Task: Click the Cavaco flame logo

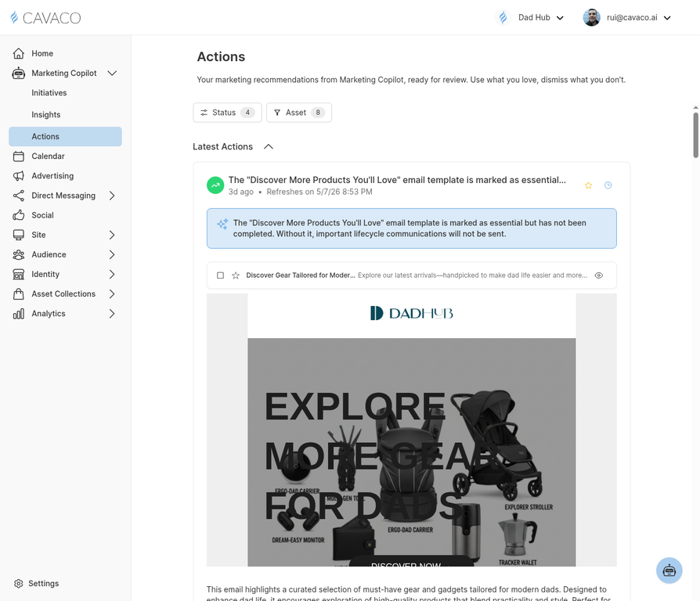Action: pos(15,18)
